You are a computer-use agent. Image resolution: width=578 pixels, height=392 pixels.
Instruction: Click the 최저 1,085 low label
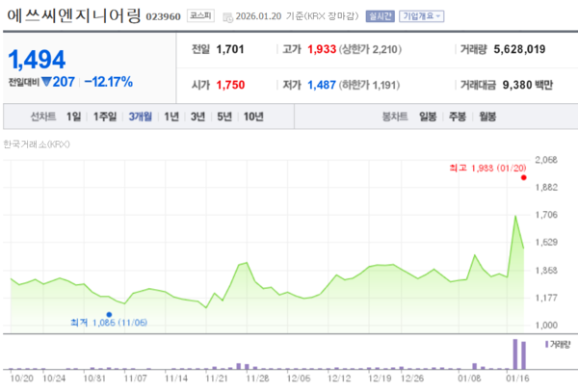point(109,323)
